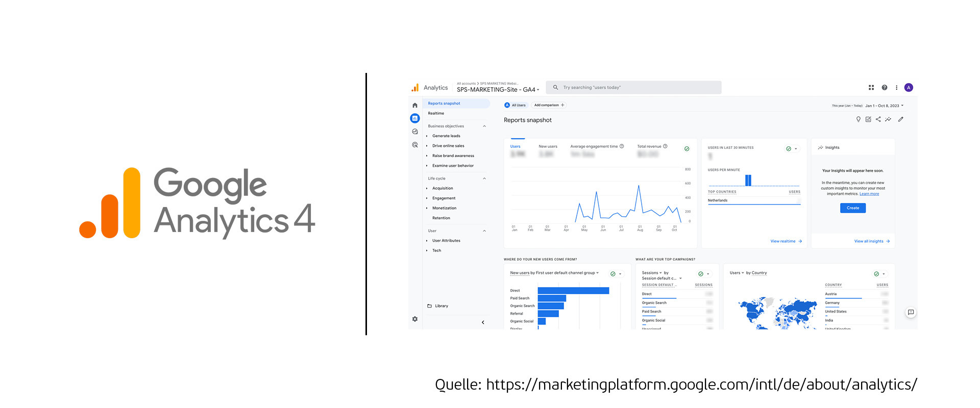This screenshot has width=980, height=408.
Task: Open the Advertising icon in left rail
Action: pyautogui.click(x=415, y=145)
